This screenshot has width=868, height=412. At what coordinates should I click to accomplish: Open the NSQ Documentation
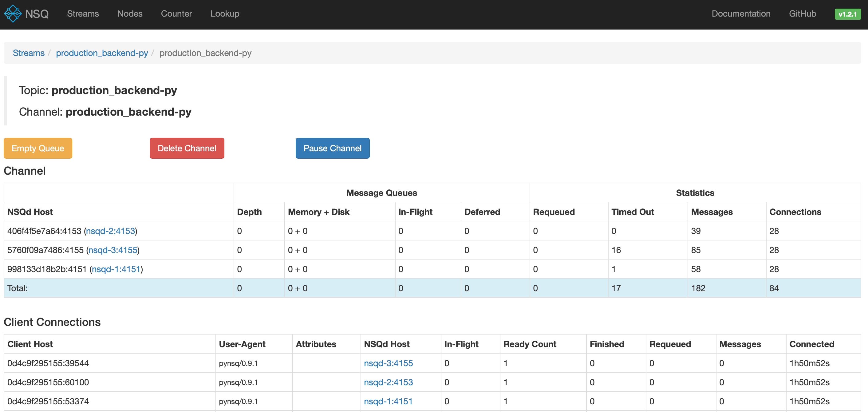[x=741, y=14]
